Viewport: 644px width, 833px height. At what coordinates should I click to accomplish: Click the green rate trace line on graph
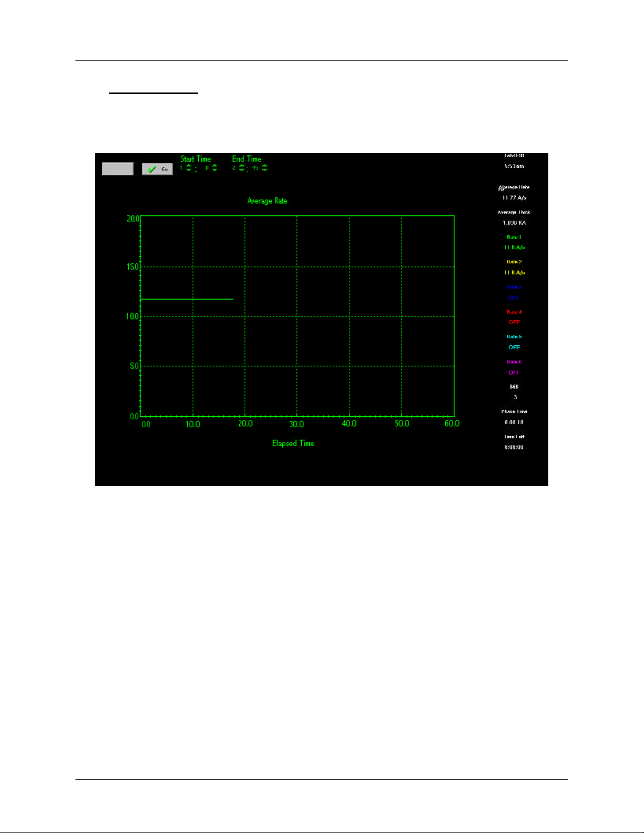click(187, 299)
